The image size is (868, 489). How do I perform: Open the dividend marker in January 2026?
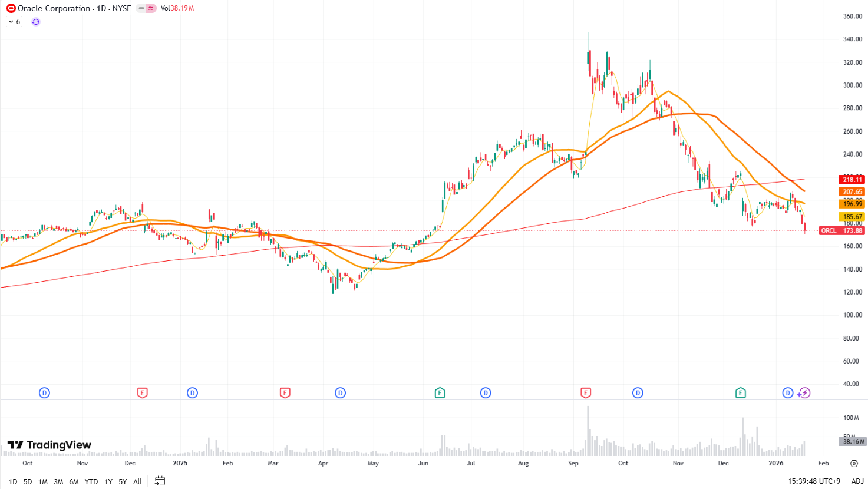click(788, 393)
